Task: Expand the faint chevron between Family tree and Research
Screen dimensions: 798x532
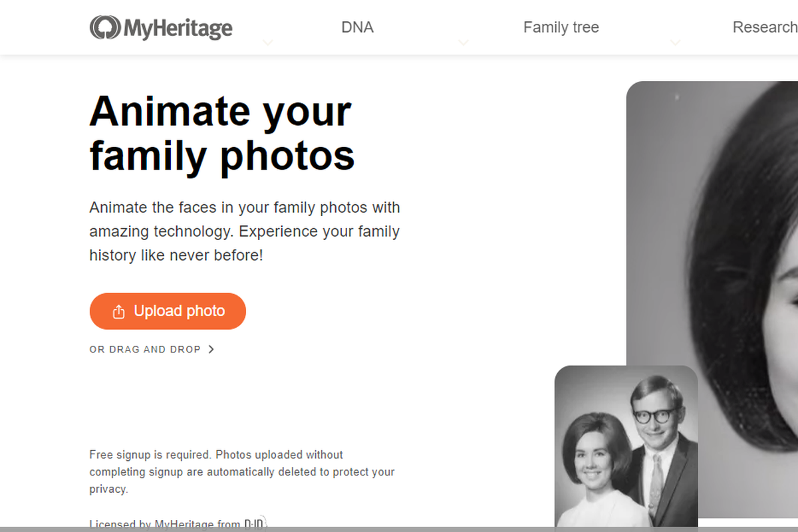Action: tap(675, 43)
